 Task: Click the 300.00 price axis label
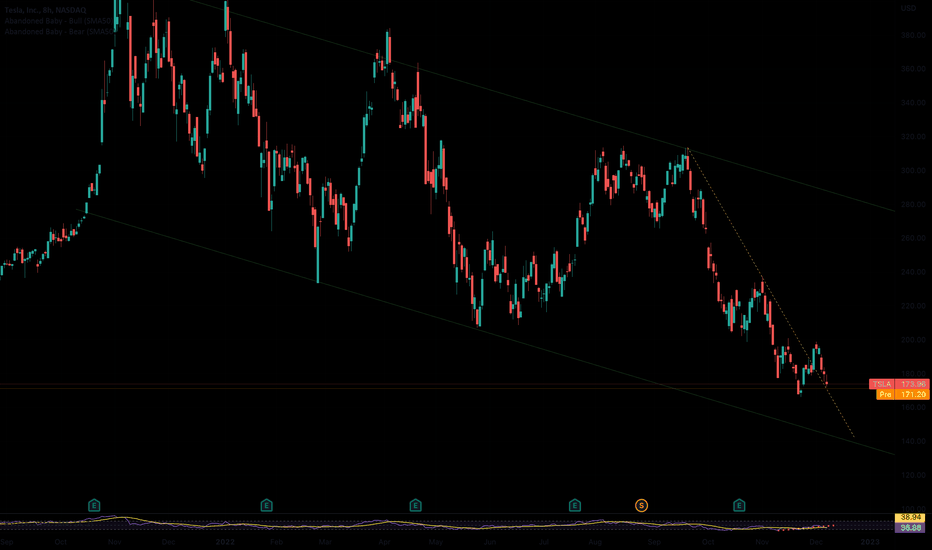[x=913, y=171]
